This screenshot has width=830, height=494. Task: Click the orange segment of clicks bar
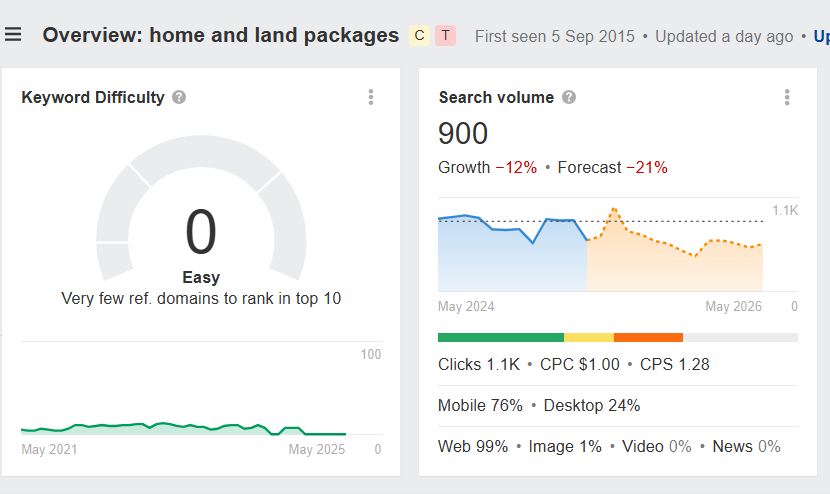coord(648,338)
